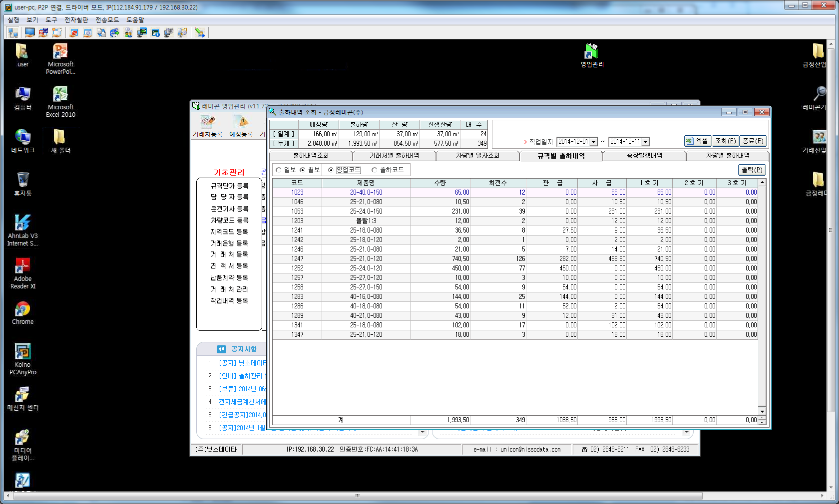
Task: Click the 출력(P) print button
Action: [752, 170]
